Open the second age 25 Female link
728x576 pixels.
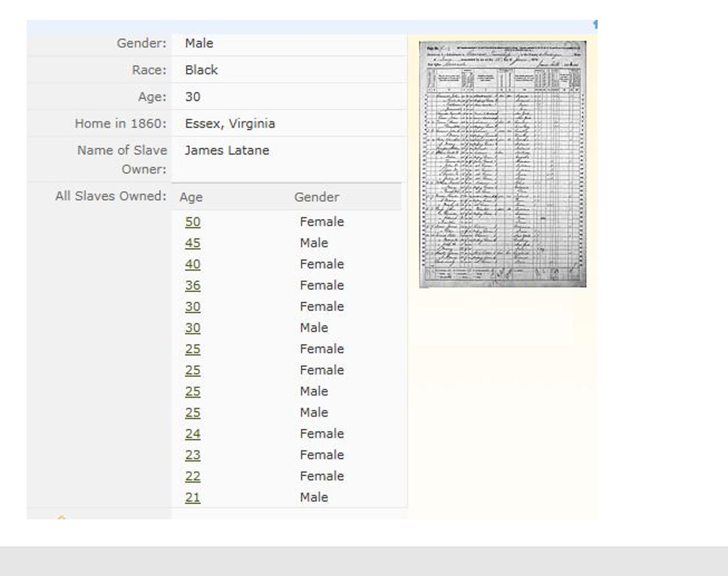pyautogui.click(x=193, y=370)
